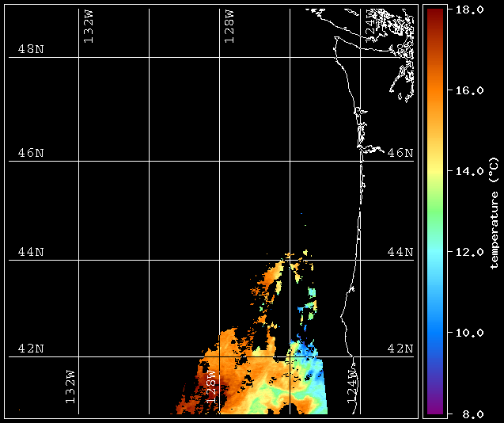
Task: Click the grid intersection of 46N and 128W
Action: tap(219, 162)
